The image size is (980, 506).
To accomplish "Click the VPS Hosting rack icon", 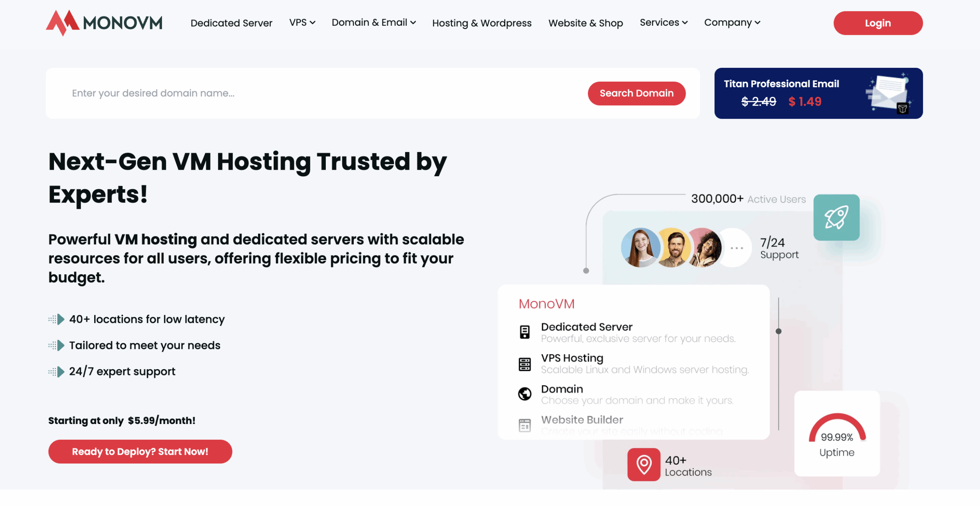I will point(524,364).
